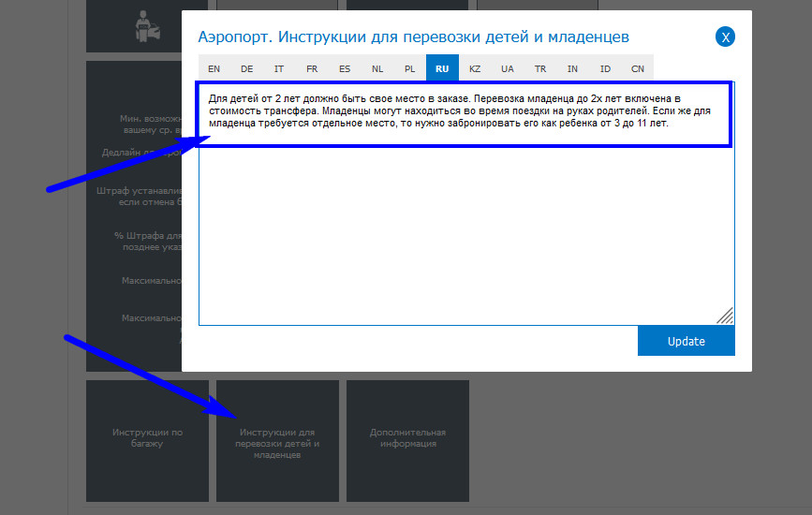Open the IT language tab

pyautogui.click(x=279, y=68)
